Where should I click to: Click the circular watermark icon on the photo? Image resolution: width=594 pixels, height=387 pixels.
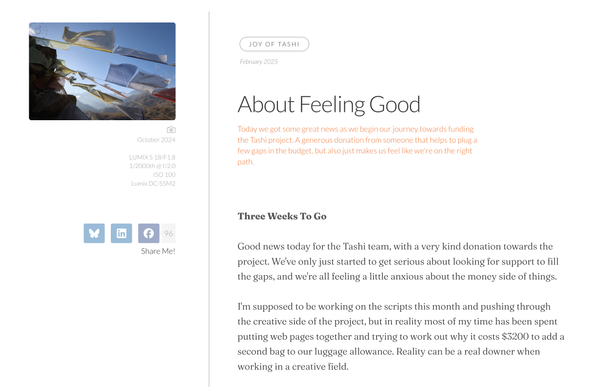point(39,31)
